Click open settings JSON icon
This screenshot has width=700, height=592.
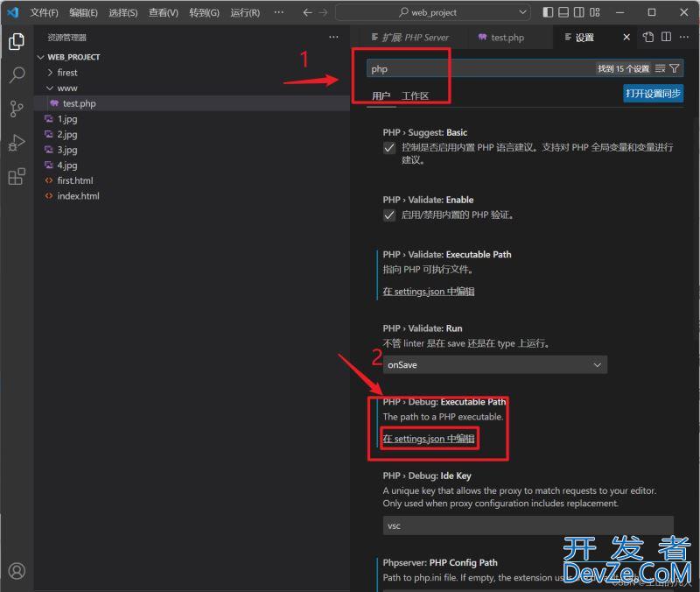click(648, 37)
